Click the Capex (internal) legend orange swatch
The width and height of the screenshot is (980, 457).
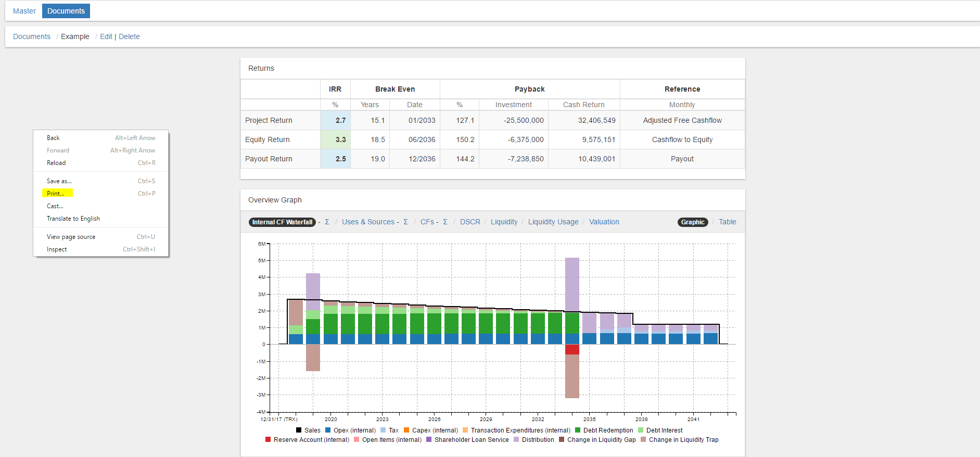406,430
